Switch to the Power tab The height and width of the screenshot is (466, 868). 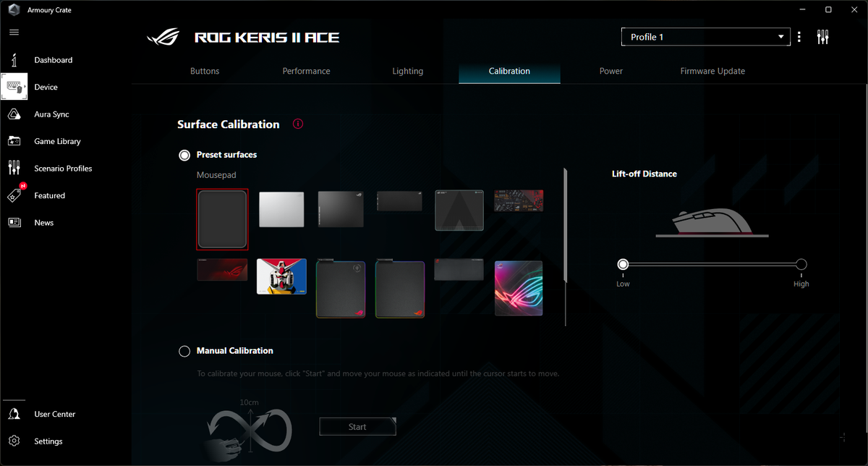[611, 71]
